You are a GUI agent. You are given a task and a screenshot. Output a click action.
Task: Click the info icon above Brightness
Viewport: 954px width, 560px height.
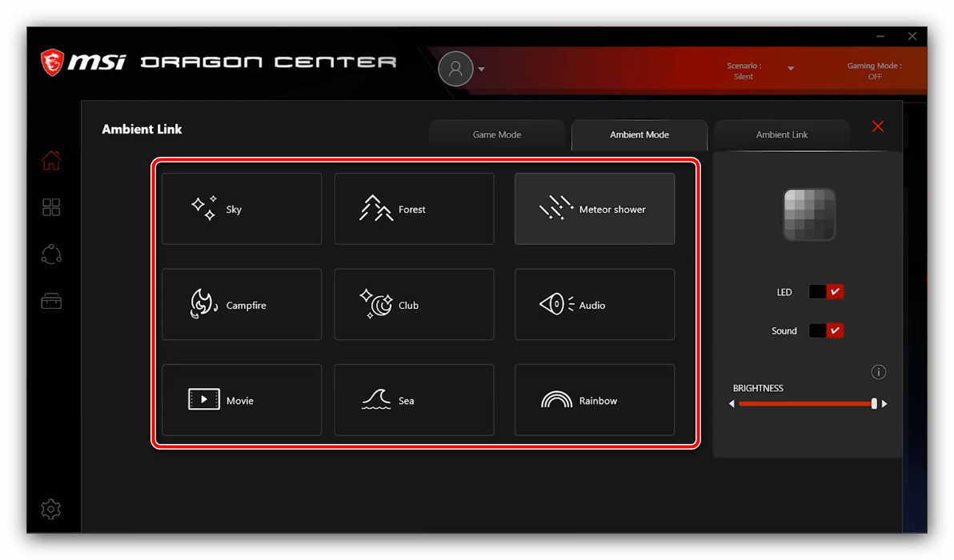tap(879, 372)
